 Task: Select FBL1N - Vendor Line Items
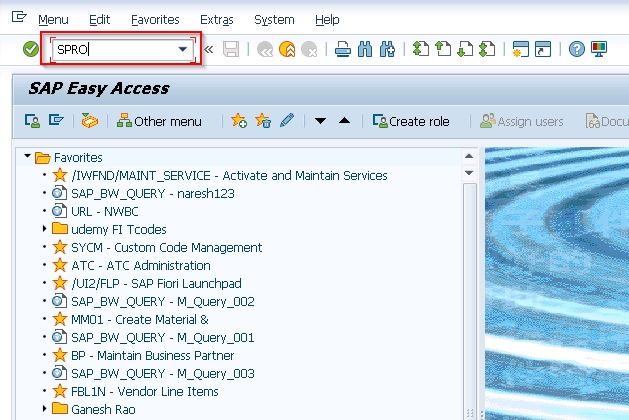[x=145, y=392]
